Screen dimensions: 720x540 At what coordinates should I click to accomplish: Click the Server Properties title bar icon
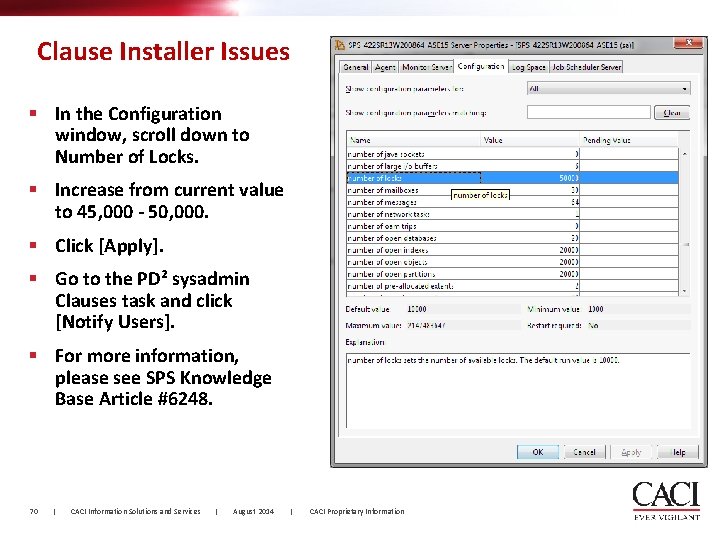pyautogui.click(x=340, y=45)
